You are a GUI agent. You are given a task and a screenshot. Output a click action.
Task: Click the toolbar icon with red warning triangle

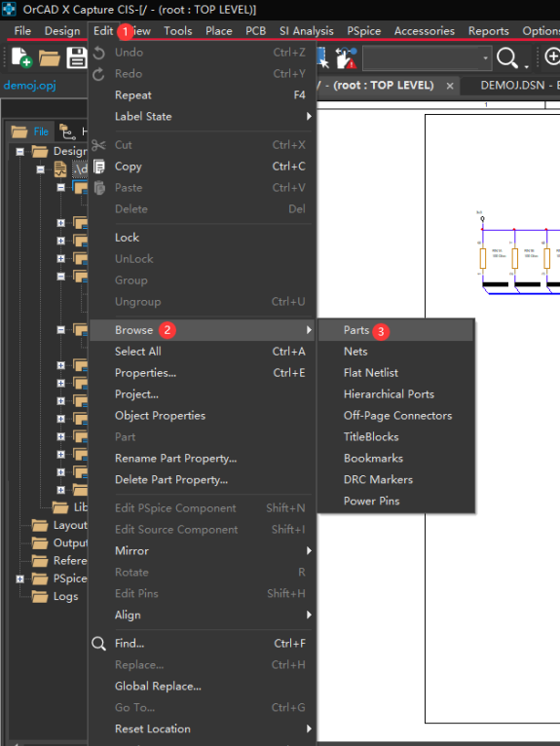(x=347, y=57)
